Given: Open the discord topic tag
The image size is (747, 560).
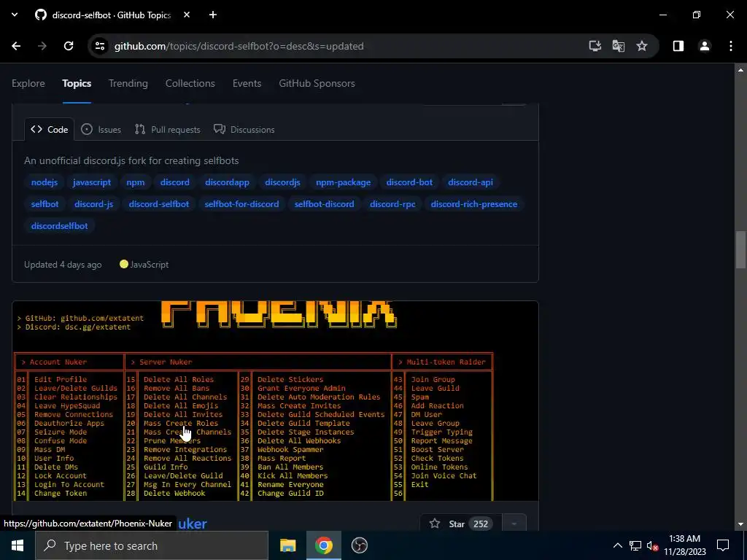Looking at the screenshot, I should (175, 182).
